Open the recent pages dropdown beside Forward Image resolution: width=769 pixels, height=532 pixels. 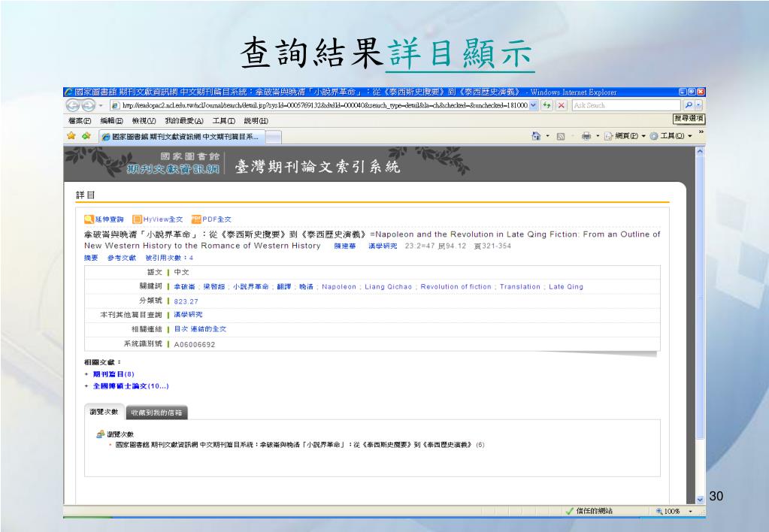tap(101, 105)
